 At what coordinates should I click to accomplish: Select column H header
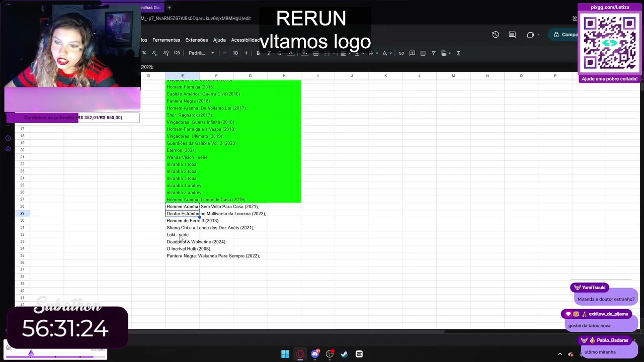tap(284, 76)
